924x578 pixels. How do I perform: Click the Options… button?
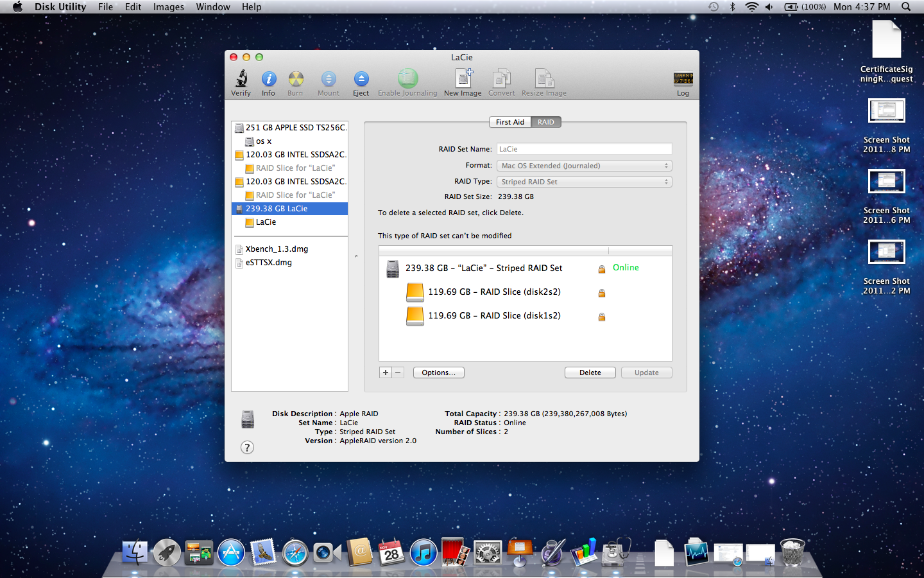(x=438, y=372)
